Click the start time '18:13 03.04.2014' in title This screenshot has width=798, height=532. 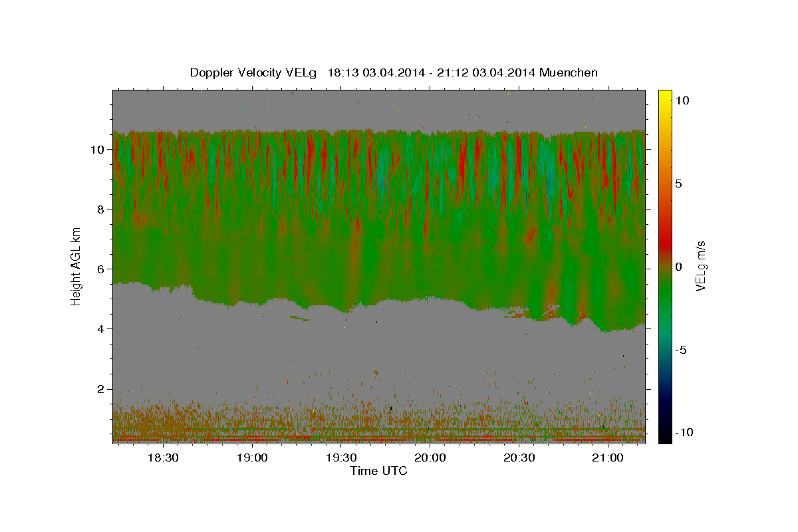[x=375, y=72]
